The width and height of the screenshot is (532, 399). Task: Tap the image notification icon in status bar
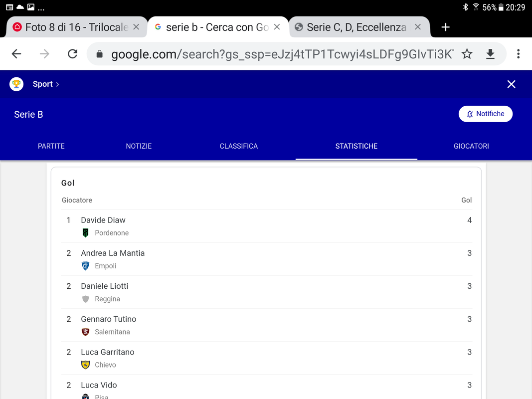click(31, 7)
